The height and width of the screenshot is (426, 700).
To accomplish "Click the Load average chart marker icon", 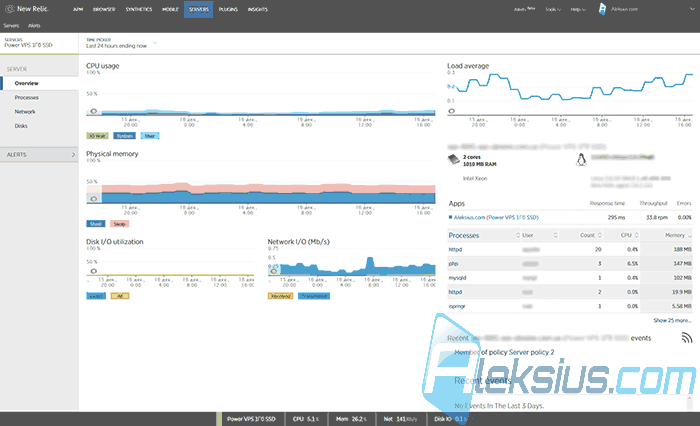I will [452, 111].
